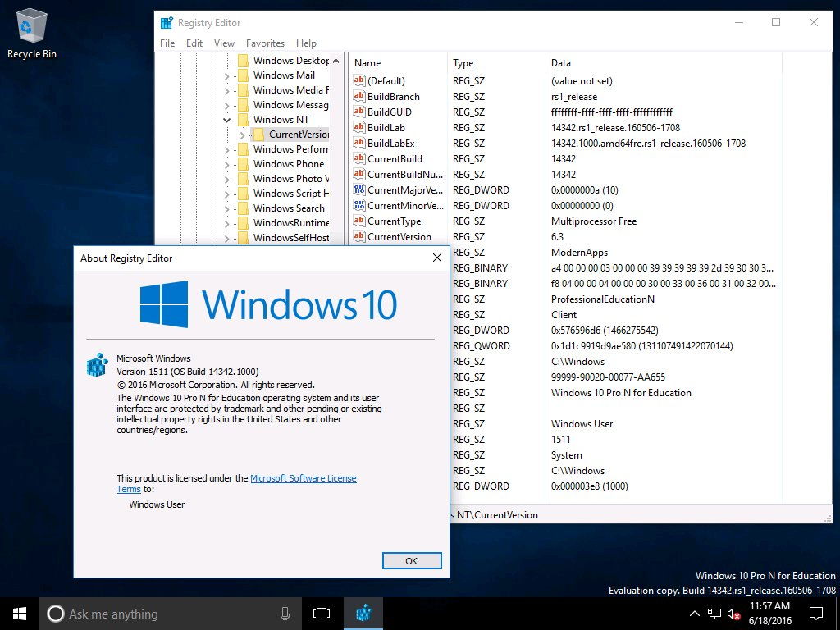Click the Cortana microphone icon
840x630 pixels.
285,613
